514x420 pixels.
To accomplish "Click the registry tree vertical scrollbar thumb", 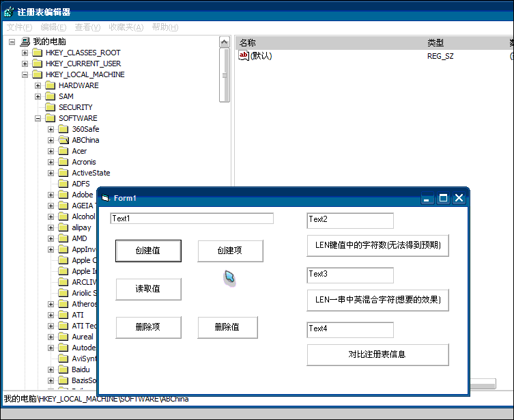I will tap(224, 75).
